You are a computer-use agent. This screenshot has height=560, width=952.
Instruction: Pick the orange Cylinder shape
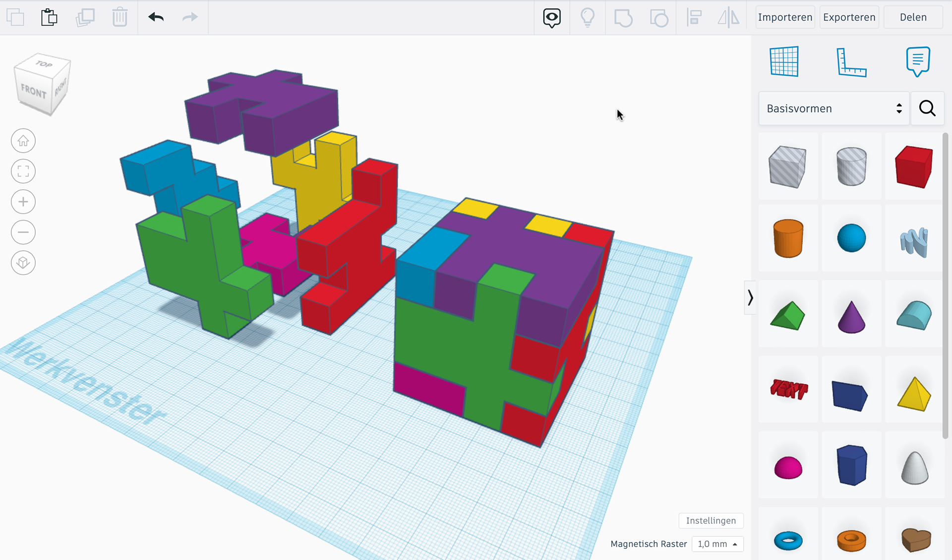pos(788,238)
